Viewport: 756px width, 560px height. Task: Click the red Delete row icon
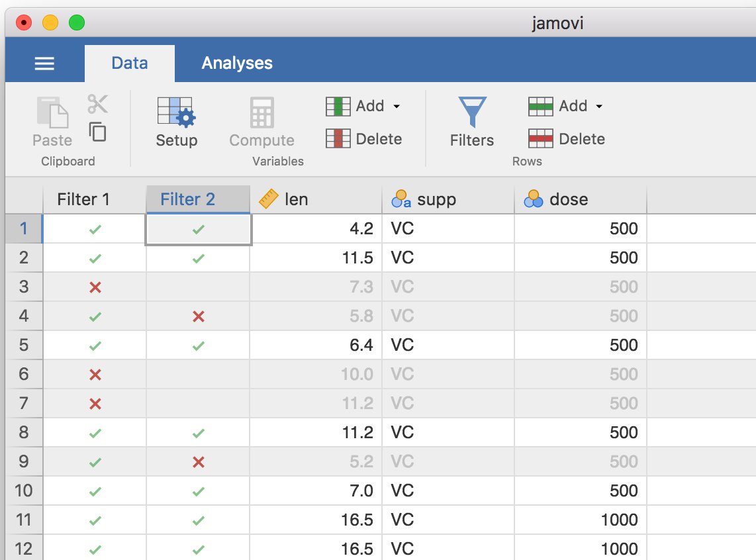click(x=540, y=139)
